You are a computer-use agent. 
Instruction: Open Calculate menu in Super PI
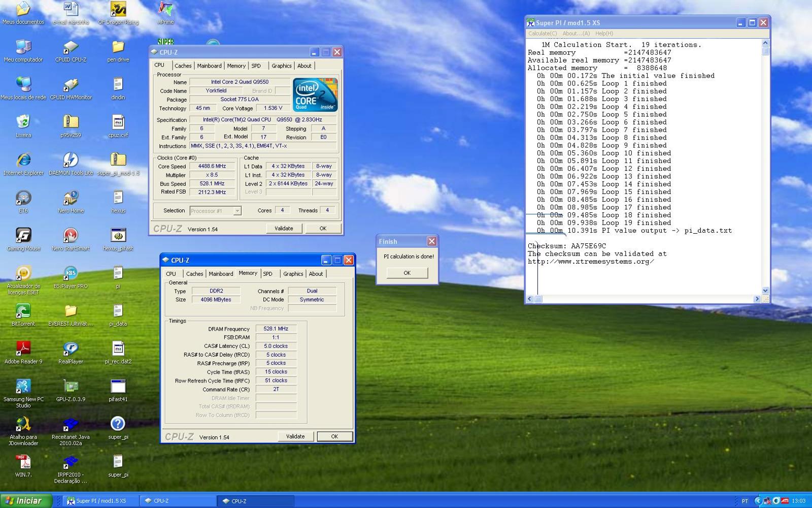pyautogui.click(x=543, y=34)
